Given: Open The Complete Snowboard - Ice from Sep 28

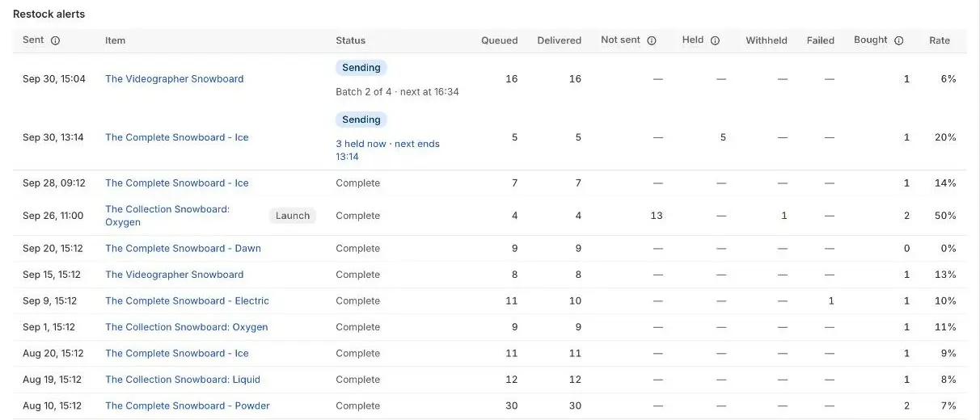Looking at the screenshot, I should tap(177, 183).
